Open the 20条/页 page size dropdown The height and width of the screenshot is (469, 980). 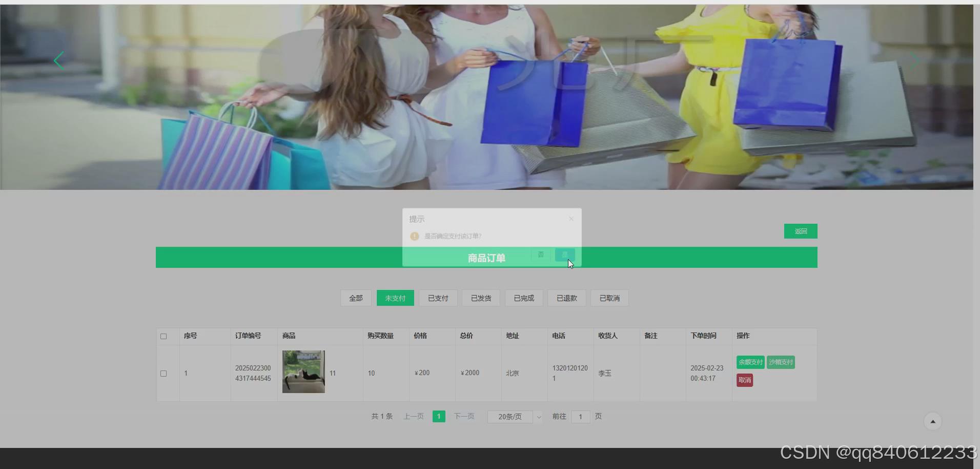[515, 417]
